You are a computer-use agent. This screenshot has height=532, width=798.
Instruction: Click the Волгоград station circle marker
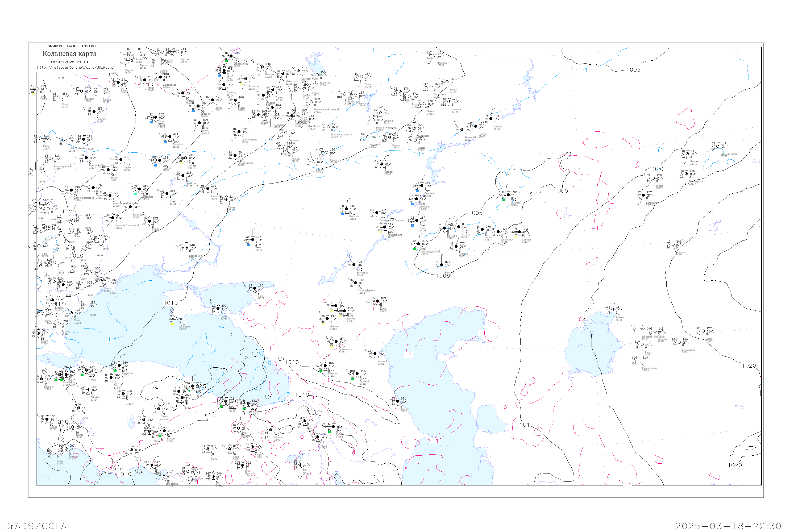354,265
